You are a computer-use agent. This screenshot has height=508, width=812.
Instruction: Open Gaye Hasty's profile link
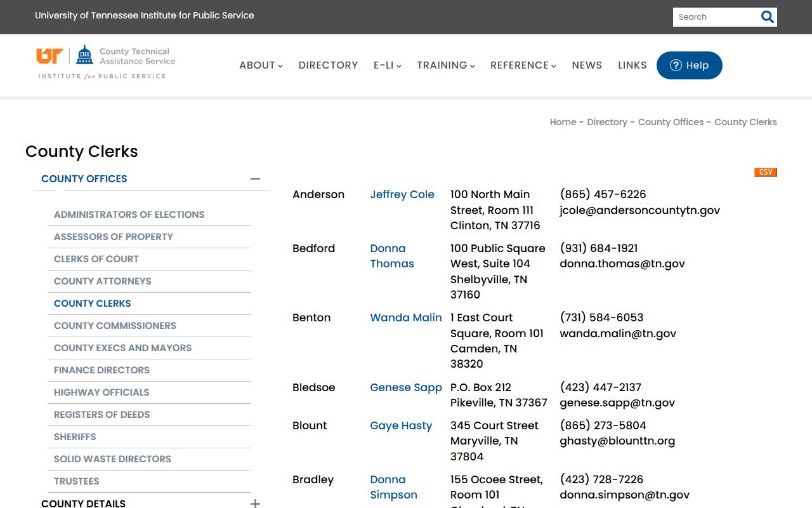[x=401, y=425]
